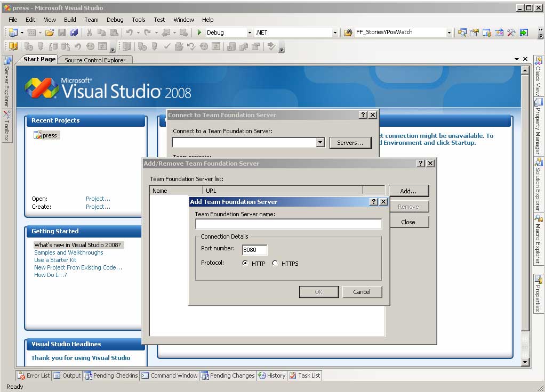Open the Properties side tab

(x=538, y=294)
